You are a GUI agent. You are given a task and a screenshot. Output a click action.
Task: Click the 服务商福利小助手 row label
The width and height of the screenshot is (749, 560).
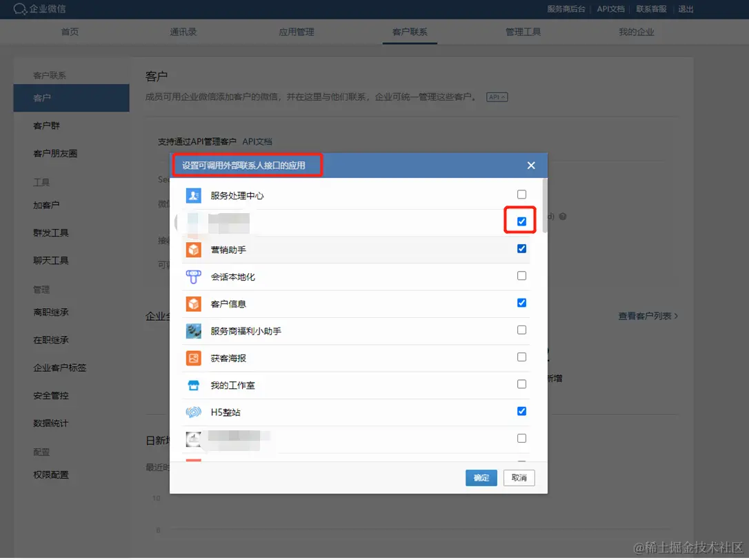(246, 330)
